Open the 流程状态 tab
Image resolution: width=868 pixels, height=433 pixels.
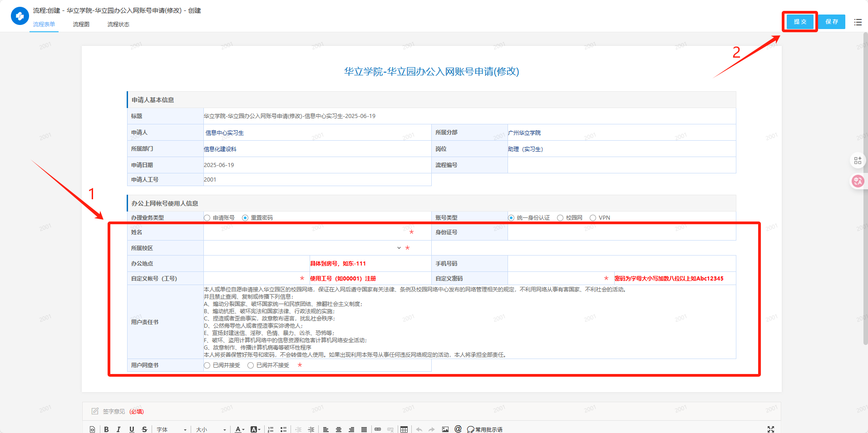point(118,25)
